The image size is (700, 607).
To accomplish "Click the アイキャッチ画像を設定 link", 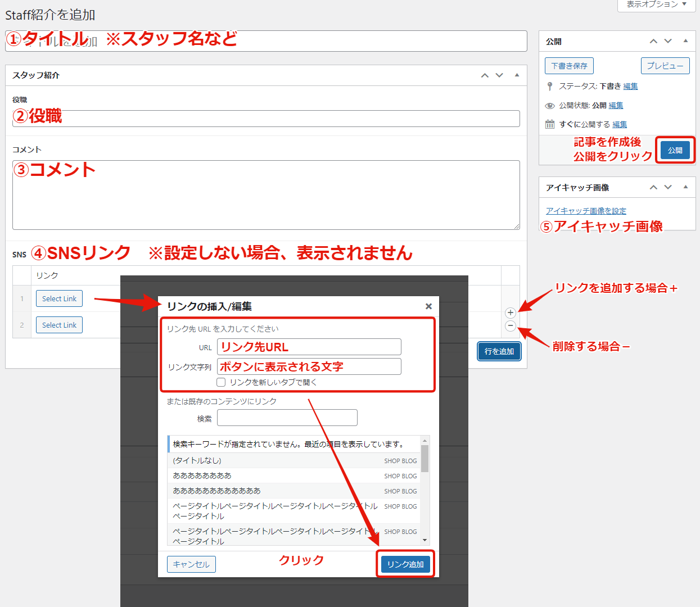I will click(x=586, y=211).
